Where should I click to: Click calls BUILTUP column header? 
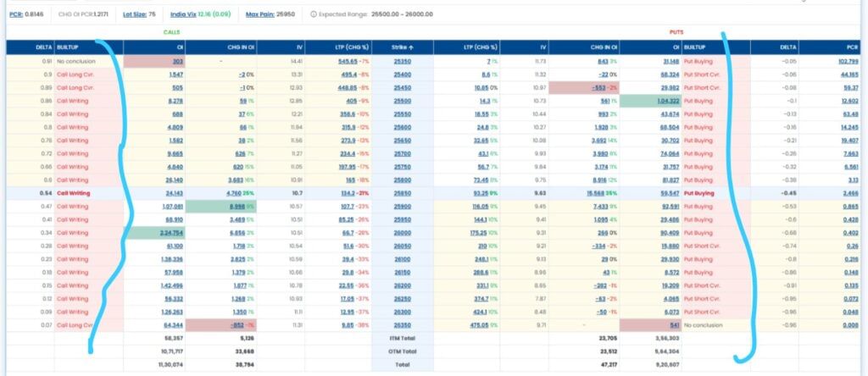pyautogui.click(x=68, y=48)
